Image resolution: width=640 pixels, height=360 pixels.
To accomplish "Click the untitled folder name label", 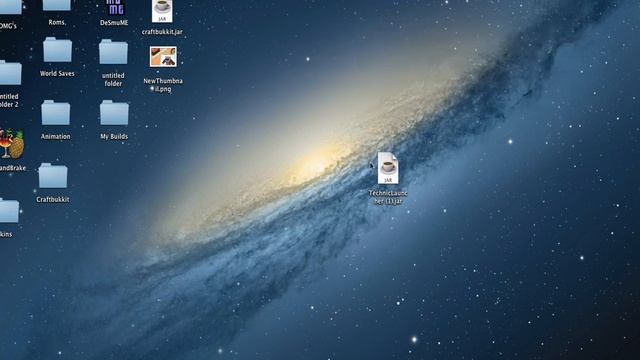I will [x=113, y=80].
